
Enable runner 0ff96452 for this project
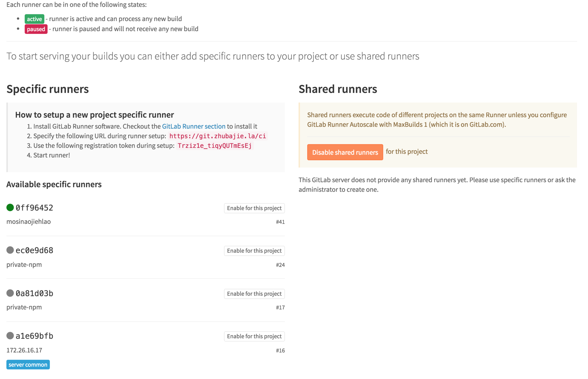tap(254, 208)
